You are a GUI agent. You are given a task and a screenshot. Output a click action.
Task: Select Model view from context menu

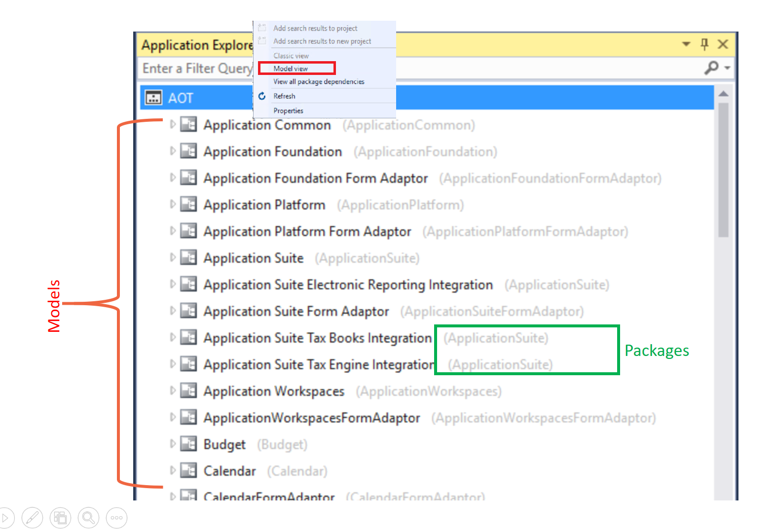(291, 69)
